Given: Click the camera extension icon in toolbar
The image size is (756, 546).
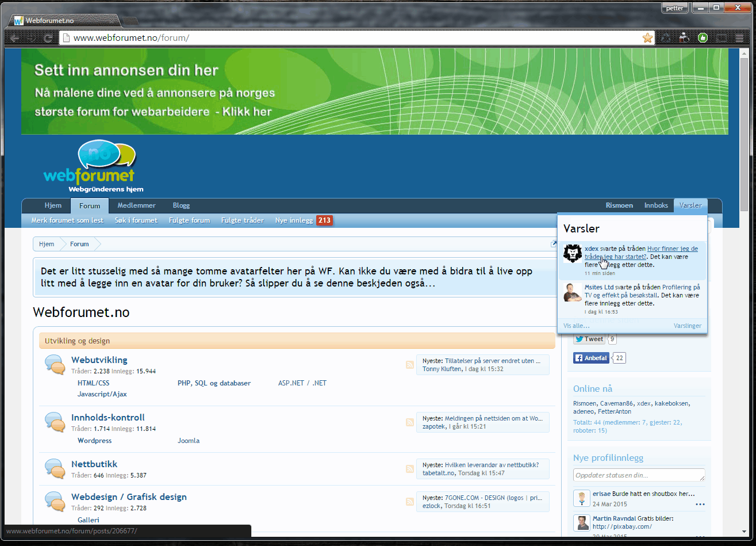Looking at the screenshot, I should 684,38.
